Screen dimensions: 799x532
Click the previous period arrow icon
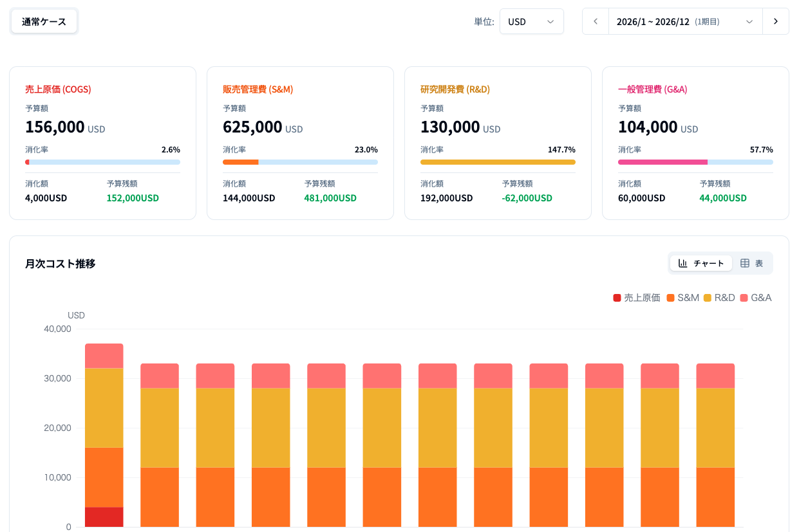[596, 21]
